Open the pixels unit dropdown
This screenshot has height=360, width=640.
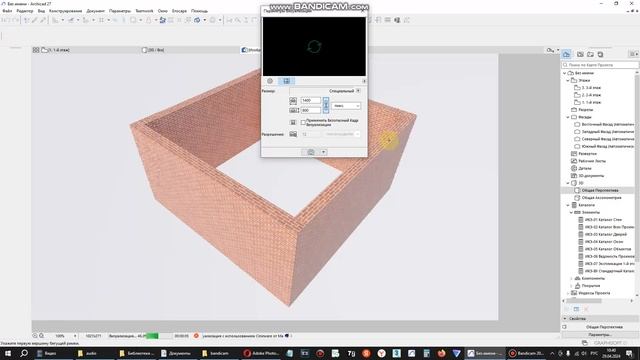(346, 106)
